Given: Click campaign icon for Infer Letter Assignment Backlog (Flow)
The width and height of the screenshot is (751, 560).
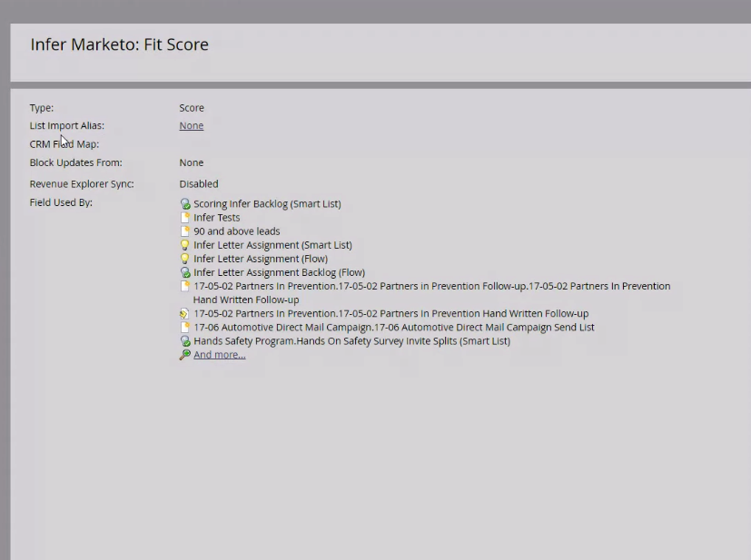Looking at the screenshot, I should pyautogui.click(x=185, y=272).
